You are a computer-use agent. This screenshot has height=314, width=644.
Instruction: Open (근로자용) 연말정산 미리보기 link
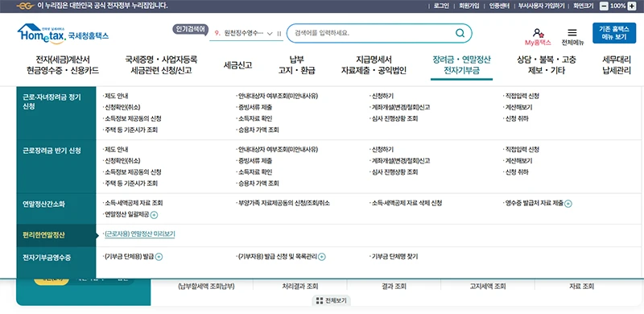[x=139, y=234]
